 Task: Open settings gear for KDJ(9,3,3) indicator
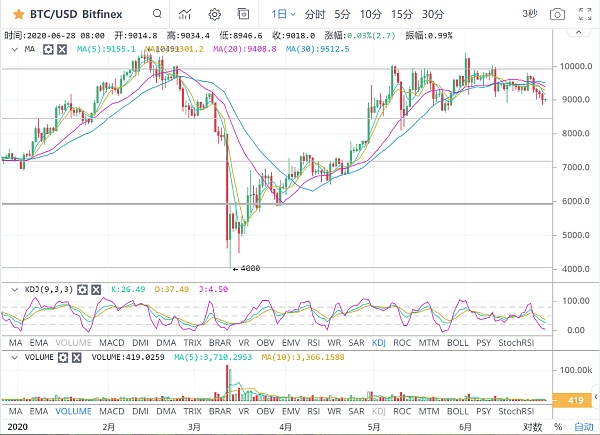[x=80, y=290]
